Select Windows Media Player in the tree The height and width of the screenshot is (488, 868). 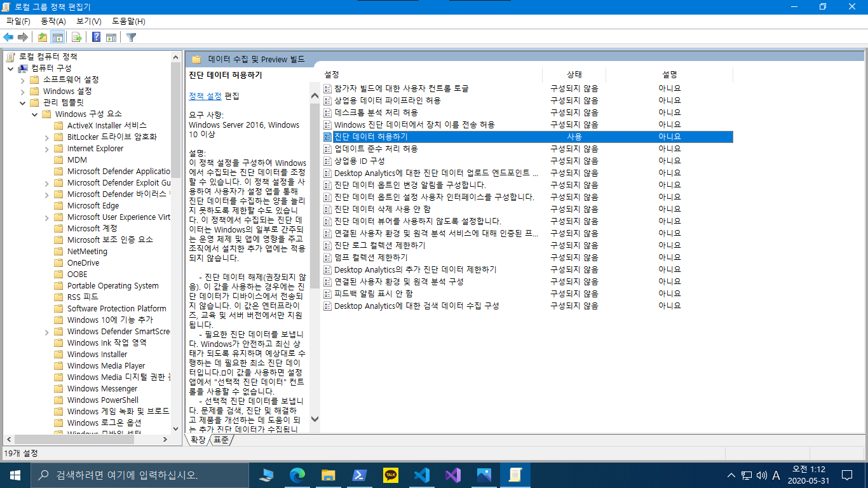[x=106, y=365]
